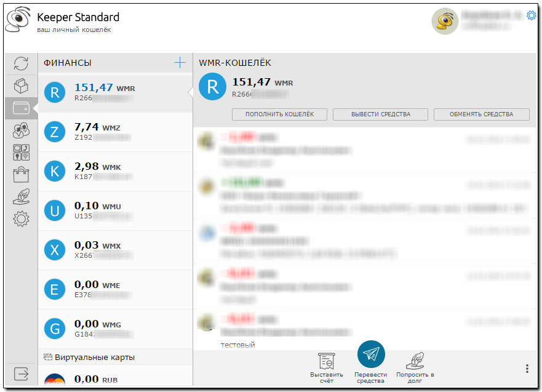Click the user avatar at top right
542x392 pixels.
pos(444,22)
